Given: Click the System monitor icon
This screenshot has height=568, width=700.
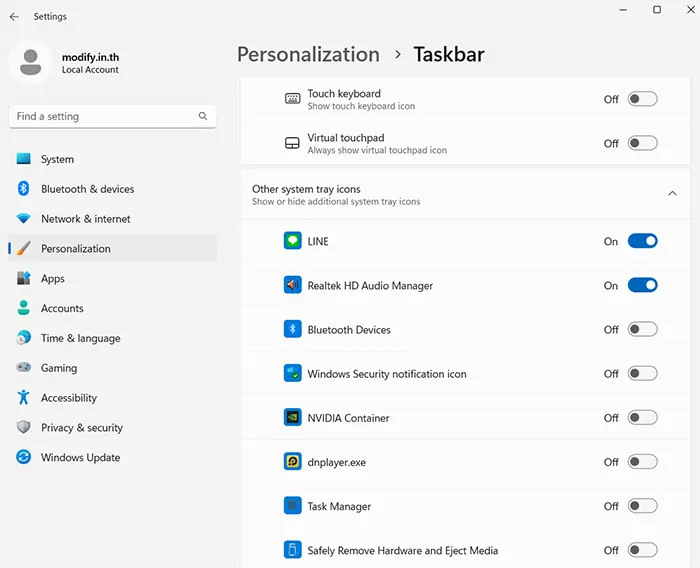Looking at the screenshot, I should [x=23, y=159].
